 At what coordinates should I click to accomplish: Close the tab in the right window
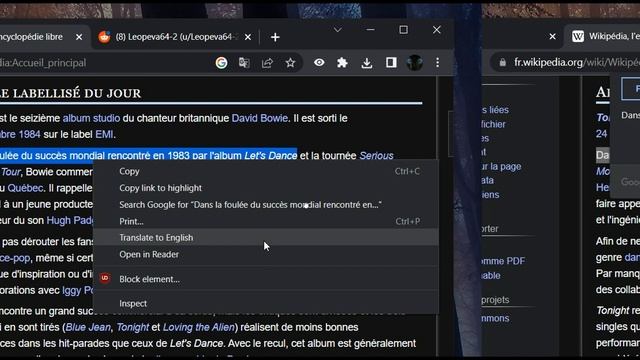[x=552, y=37]
